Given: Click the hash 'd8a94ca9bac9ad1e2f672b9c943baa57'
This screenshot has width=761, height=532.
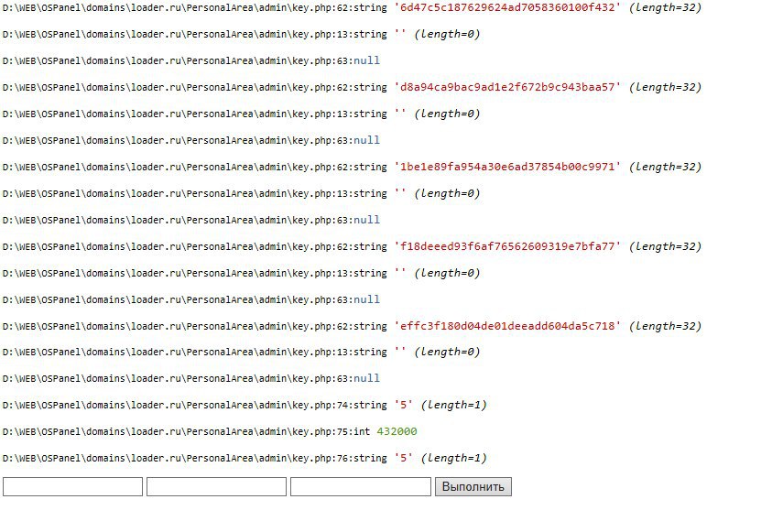Looking at the screenshot, I should tap(507, 87).
